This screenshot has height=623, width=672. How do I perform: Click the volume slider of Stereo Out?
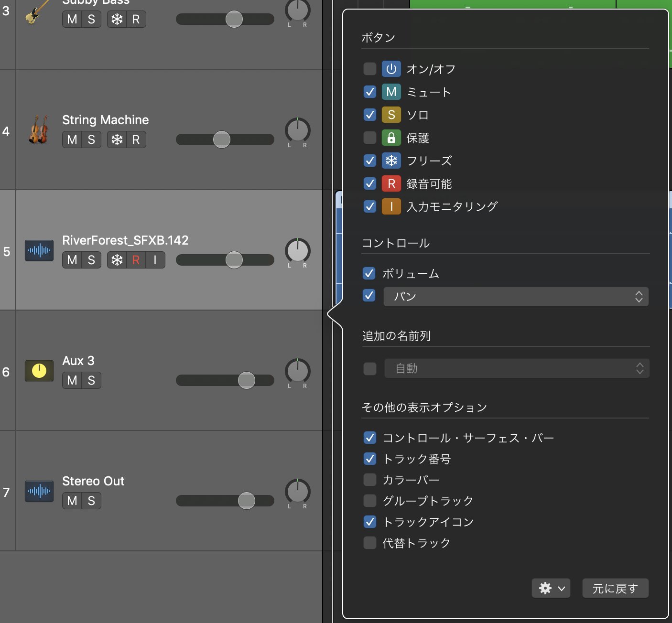coord(225,501)
